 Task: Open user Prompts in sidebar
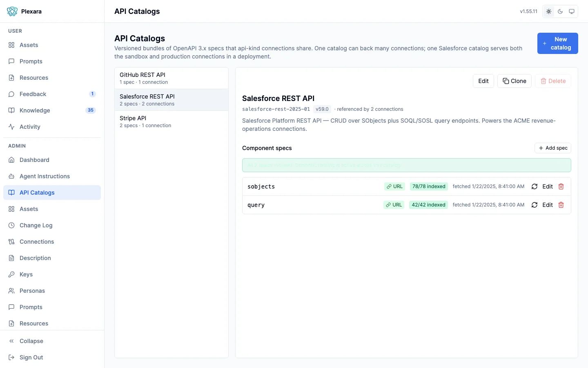[52, 61]
